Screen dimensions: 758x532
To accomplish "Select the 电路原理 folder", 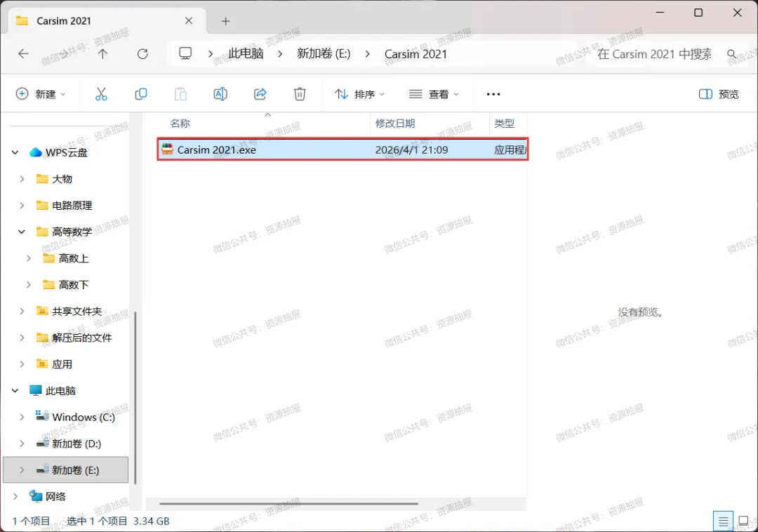I will (72, 206).
